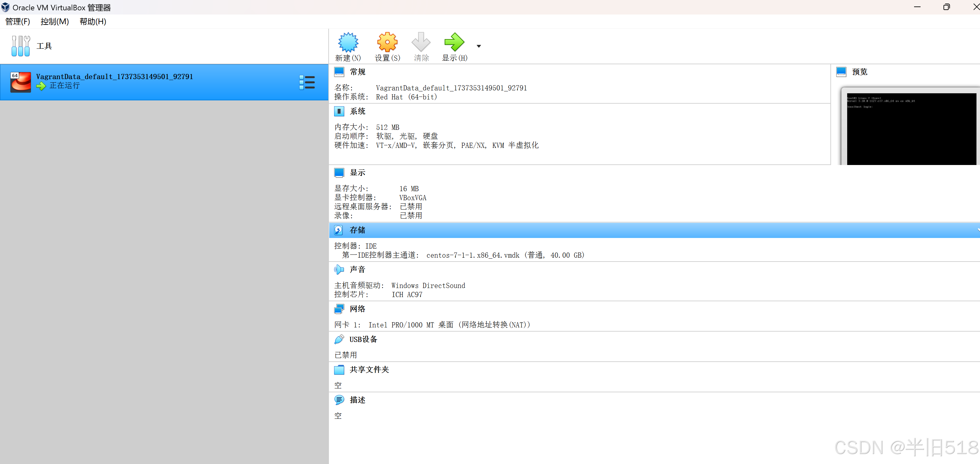Click the graphics controller value VBoxVGA
The height and width of the screenshot is (464, 980).
413,198
